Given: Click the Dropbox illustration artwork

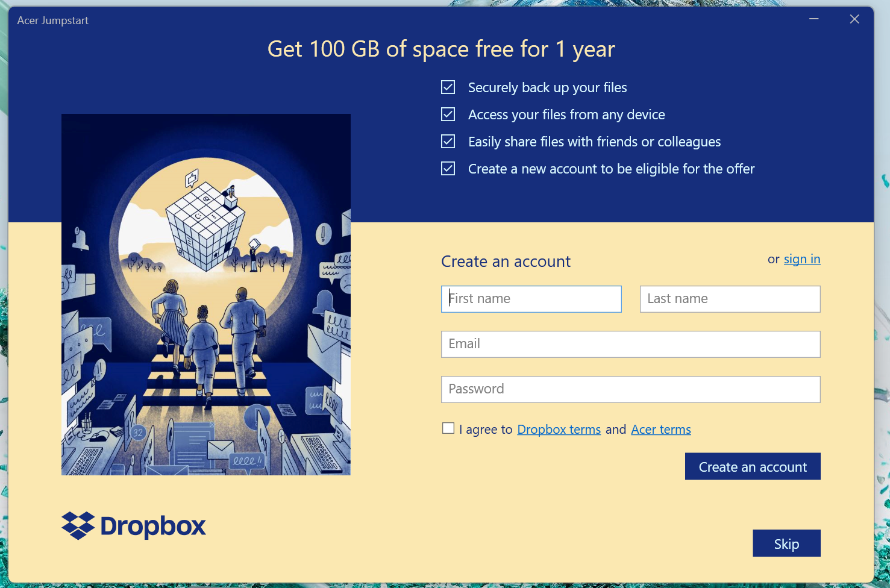Looking at the screenshot, I should click(206, 295).
